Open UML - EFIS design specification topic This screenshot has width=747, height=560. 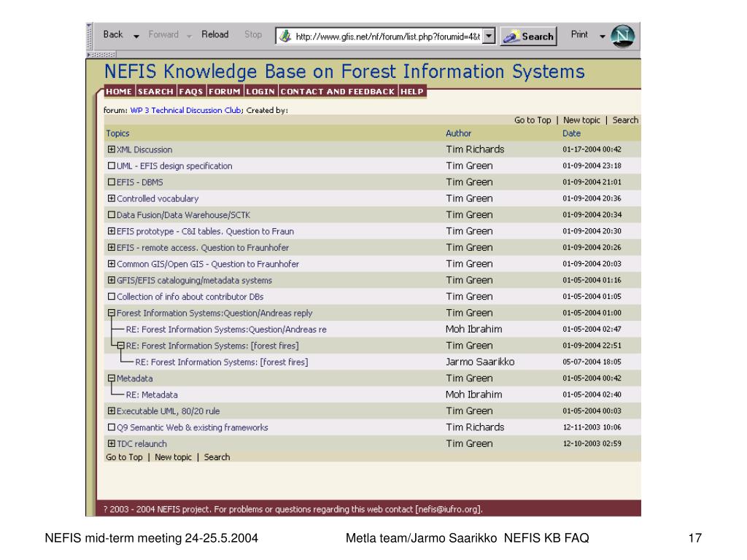[174, 166]
